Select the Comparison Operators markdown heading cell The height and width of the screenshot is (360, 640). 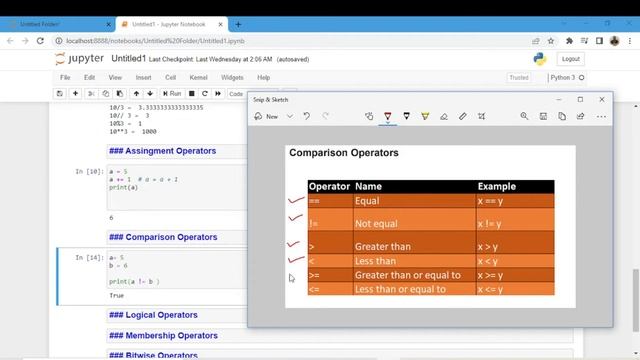click(x=177, y=237)
